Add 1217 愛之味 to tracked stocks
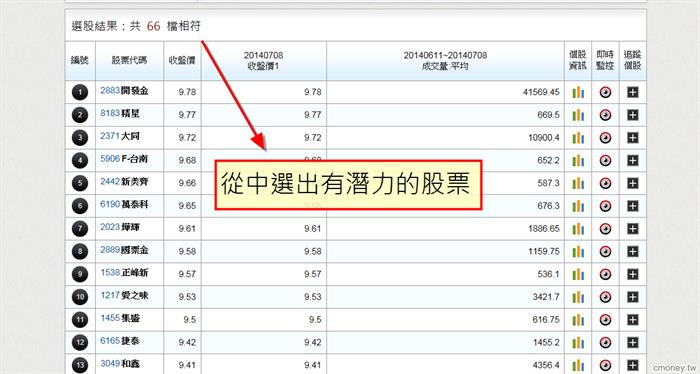Image resolution: width=700 pixels, height=374 pixels. pyautogui.click(x=633, y=297)
